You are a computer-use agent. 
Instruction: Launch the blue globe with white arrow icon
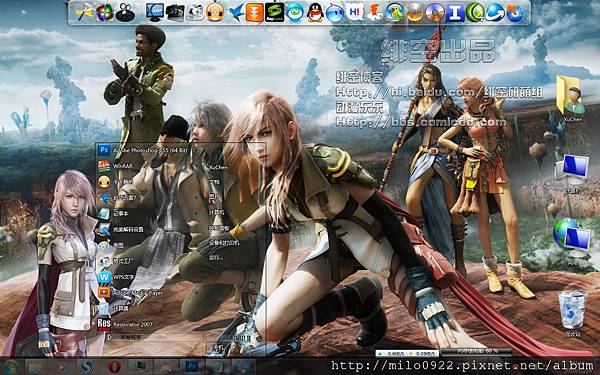click(495, 13)
